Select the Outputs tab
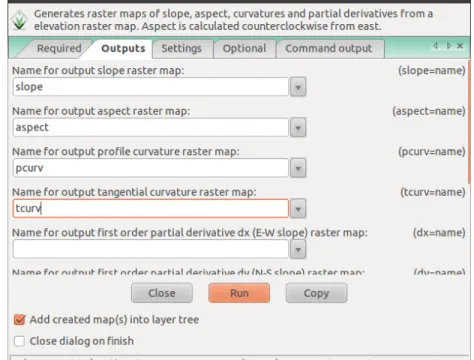Viewport: 474px width, 360px height. pyautogui.click(x=123, y=48)
